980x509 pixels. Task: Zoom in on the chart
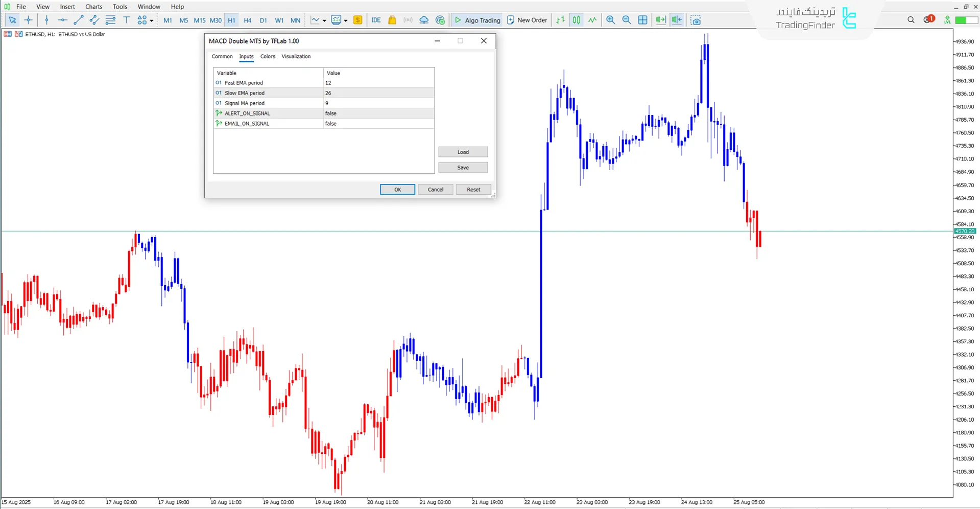[x=610, y=20]
